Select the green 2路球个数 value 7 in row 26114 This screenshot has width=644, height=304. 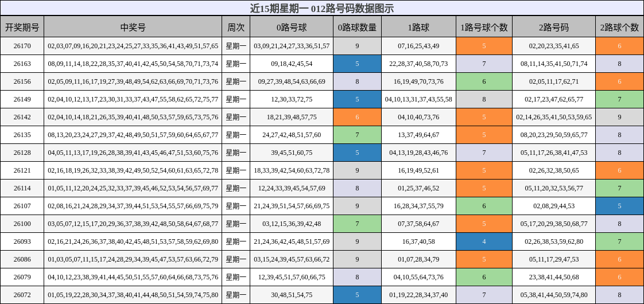pos(619,188)
